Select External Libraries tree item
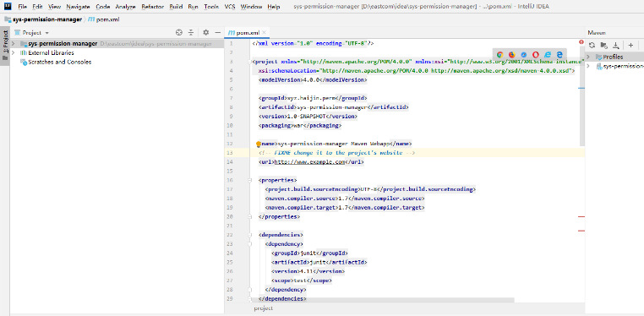Image resolution: width=644 pixels, height=316 pixels. tap(47, 53)
